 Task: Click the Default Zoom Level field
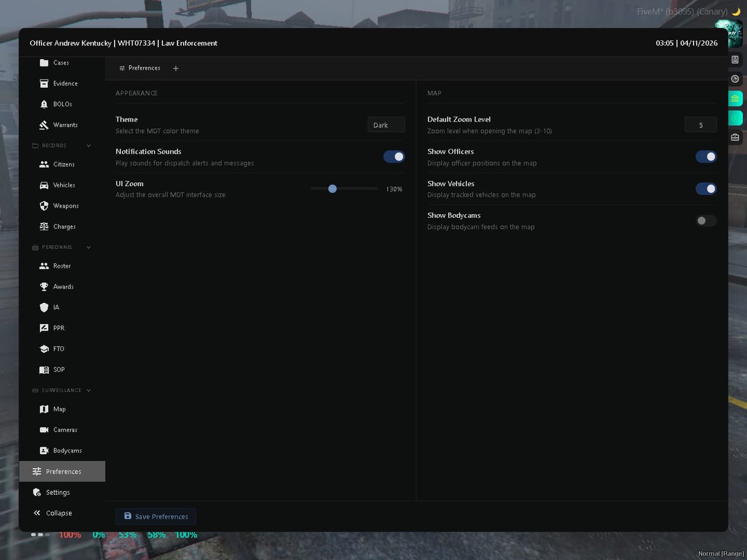701,125
